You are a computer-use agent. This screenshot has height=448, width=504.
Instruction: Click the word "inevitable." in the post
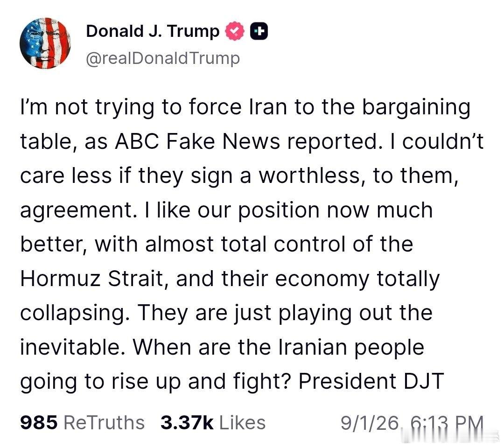73,347
